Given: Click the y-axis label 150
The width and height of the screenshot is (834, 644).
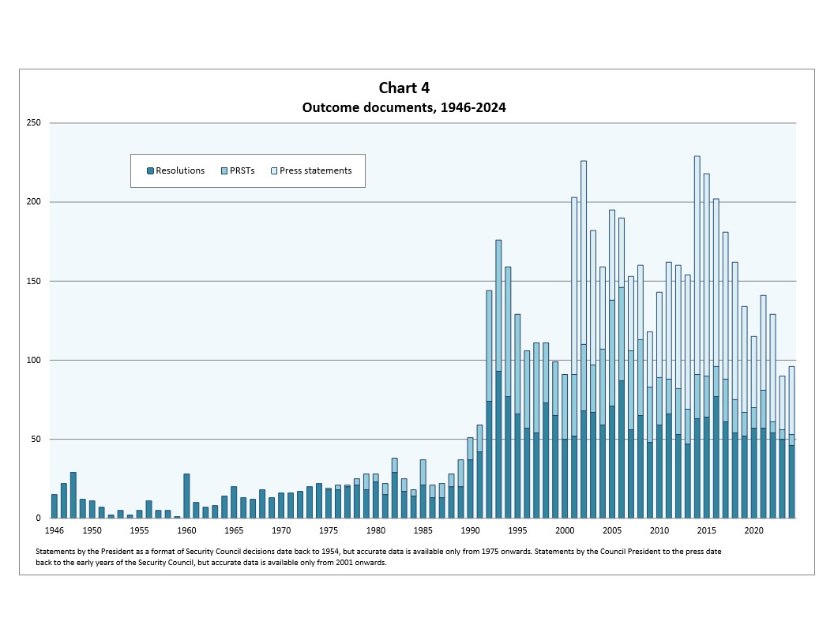Looking at the screenshot, I should (33, 281).
